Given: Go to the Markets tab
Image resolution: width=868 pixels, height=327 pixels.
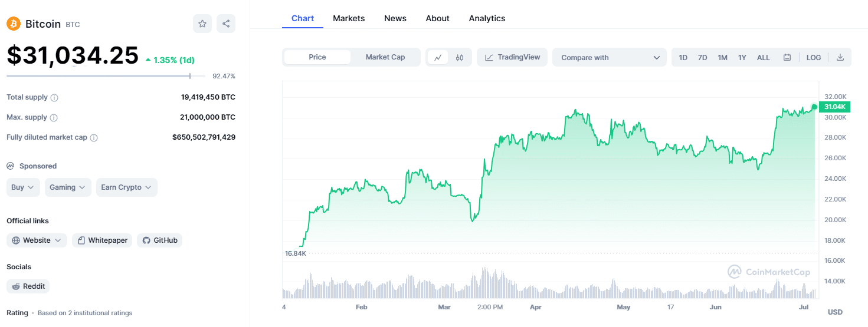Looking at the screenshot, I should click(349, 18).
